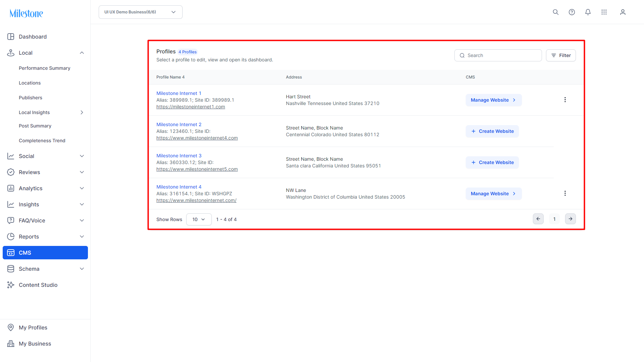
Task: Expand the FAQ/Voice menu chevron
Action: (x=82, y=220)
